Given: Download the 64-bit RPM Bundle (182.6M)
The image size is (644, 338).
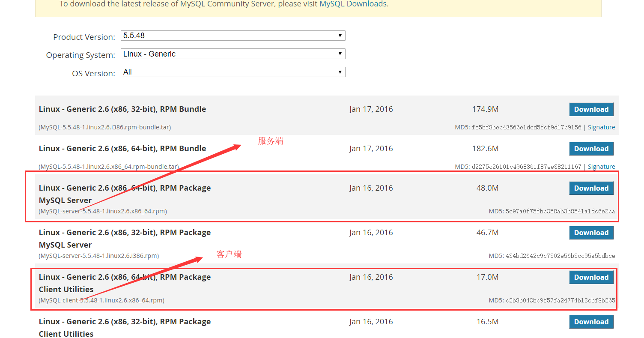Looking at the screenshot, I should (x=591, y=149).
